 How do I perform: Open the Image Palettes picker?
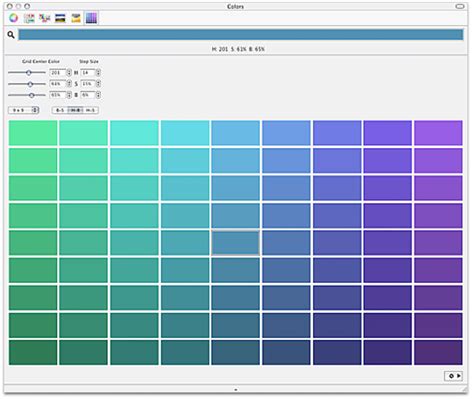point(60,18)
